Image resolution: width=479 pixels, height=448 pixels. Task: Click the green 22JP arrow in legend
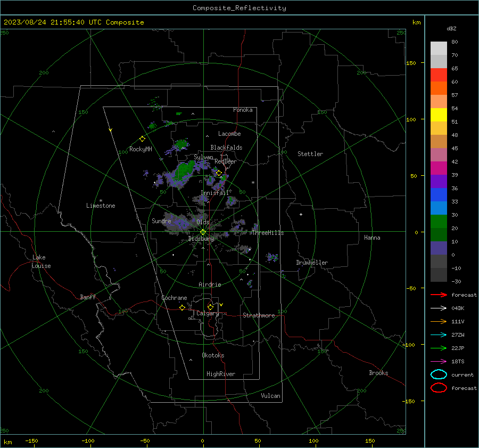pos(439,348)
